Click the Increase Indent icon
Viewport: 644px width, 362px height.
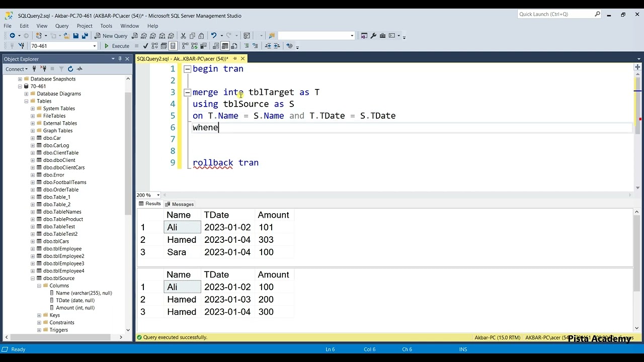tap(277, 46)
